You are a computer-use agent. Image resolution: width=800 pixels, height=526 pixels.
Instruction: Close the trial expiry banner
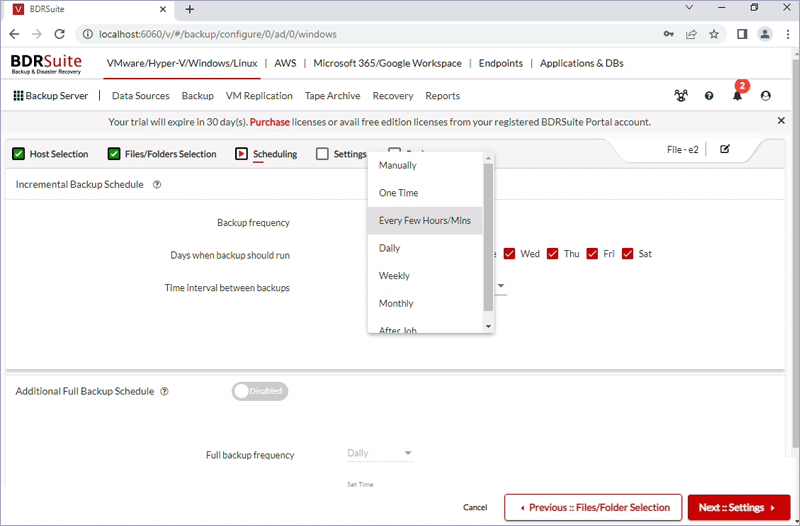(x=781, y=121)
